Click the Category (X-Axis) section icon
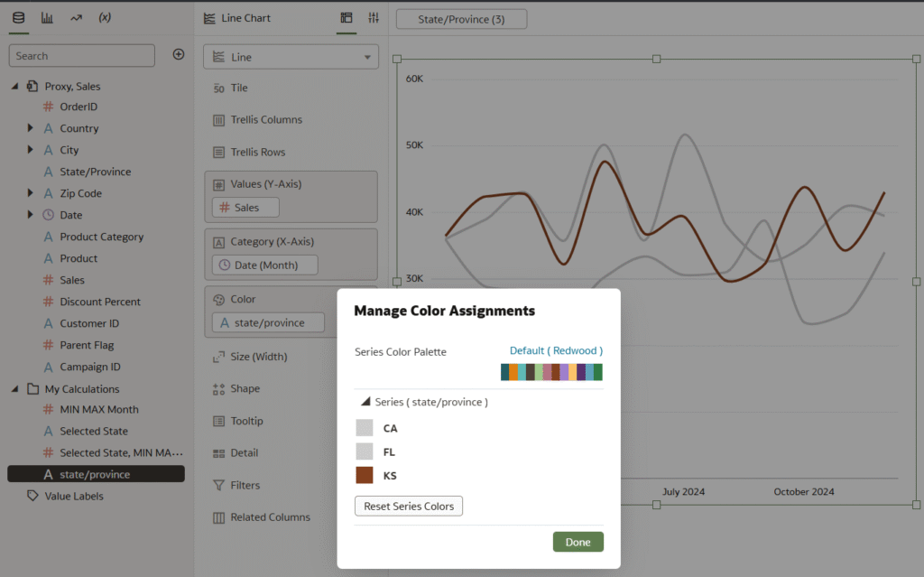 [218, 242]
